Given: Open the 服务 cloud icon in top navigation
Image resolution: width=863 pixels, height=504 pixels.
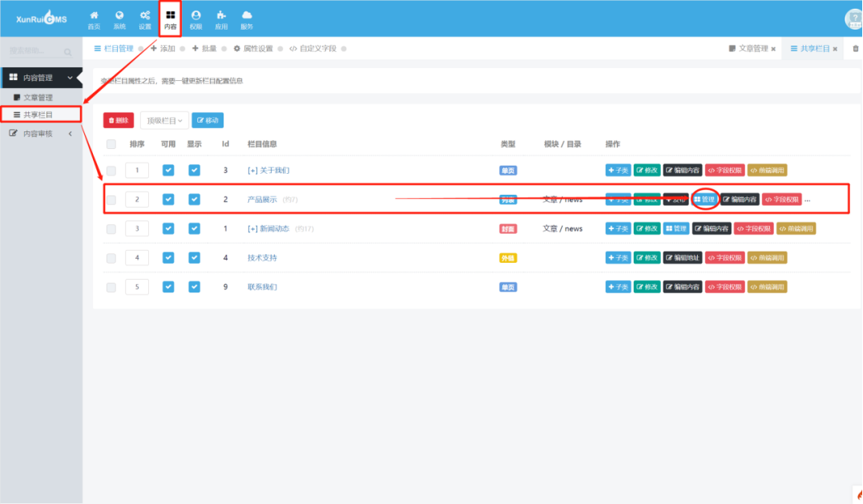Looking at the screenshot, I should pyautogui.click(x=247, y=19).
